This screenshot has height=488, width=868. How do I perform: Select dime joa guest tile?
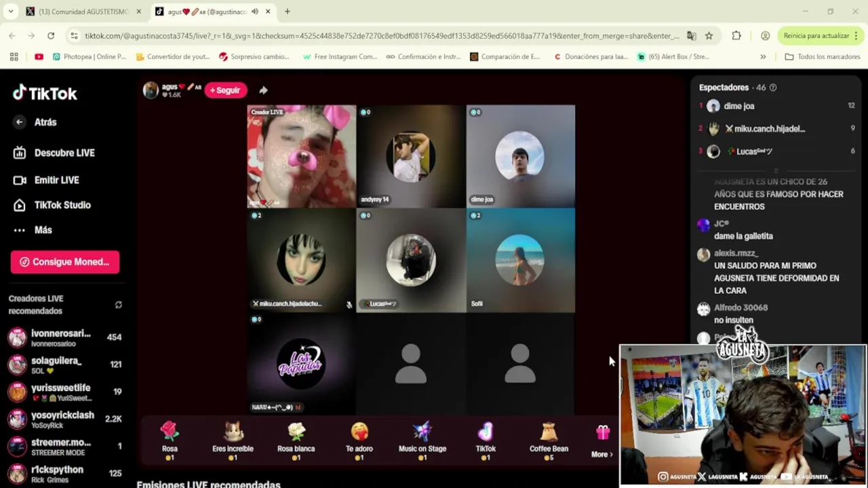(520, 156)
